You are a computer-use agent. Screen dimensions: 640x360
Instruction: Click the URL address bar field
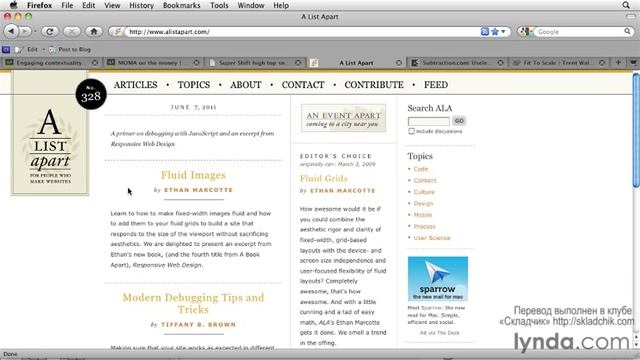(302, 31)
